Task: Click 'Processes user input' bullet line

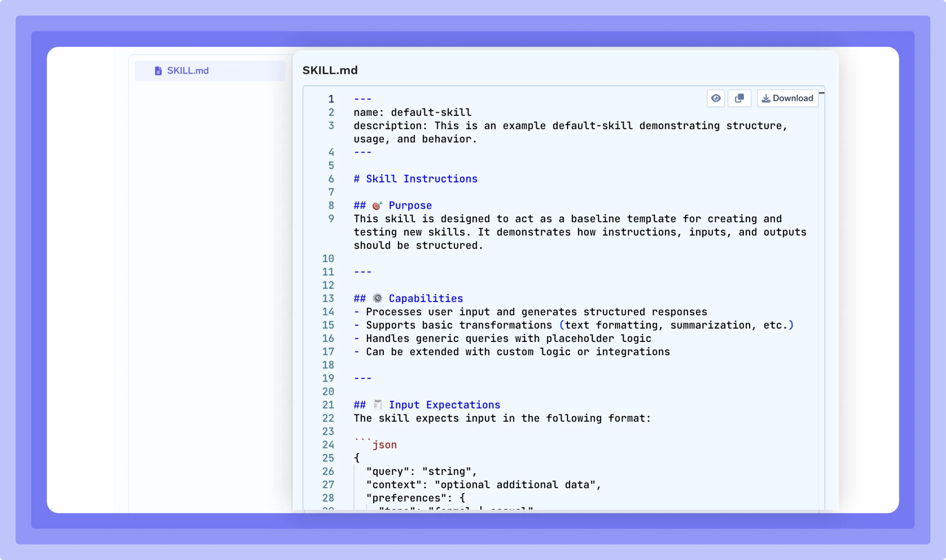Action: click(530, 312)
